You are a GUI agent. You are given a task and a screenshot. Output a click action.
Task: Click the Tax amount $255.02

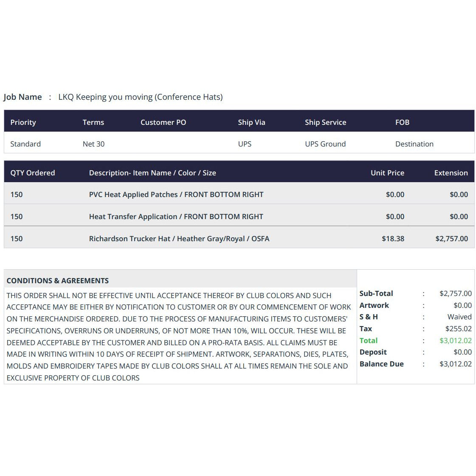tap(459, 329)
